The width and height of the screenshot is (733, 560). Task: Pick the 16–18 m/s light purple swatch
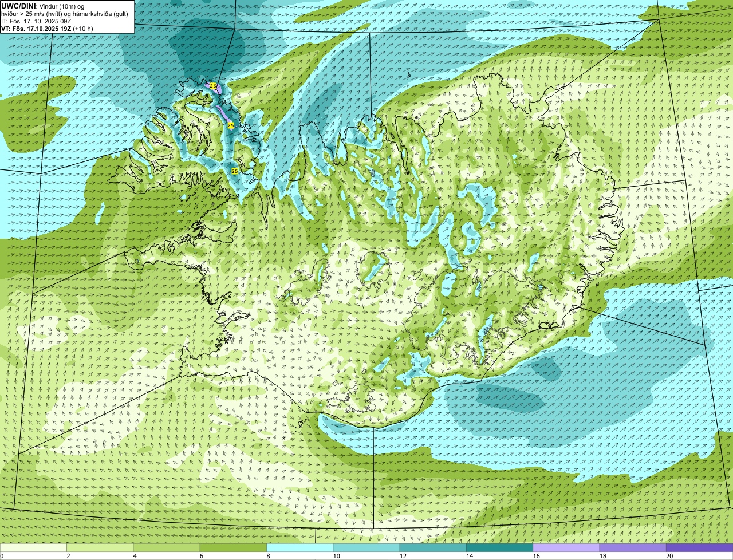tap(566, 547)
